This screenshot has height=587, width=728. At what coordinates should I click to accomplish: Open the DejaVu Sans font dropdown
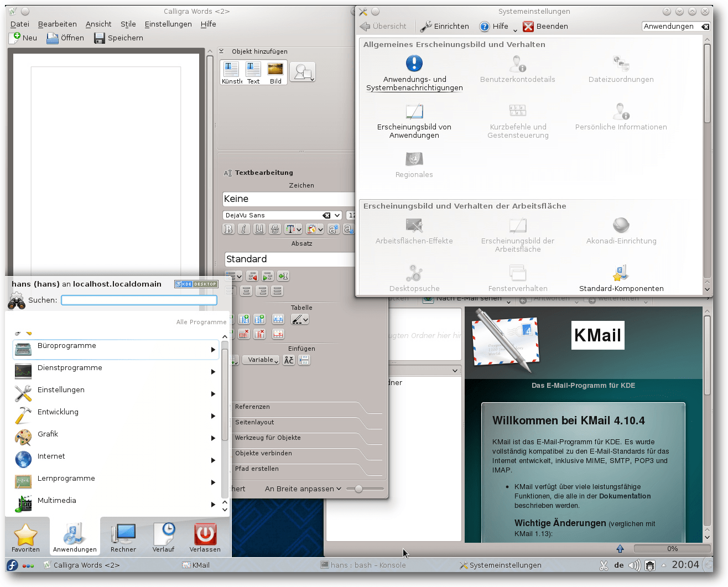click(337, 215)
